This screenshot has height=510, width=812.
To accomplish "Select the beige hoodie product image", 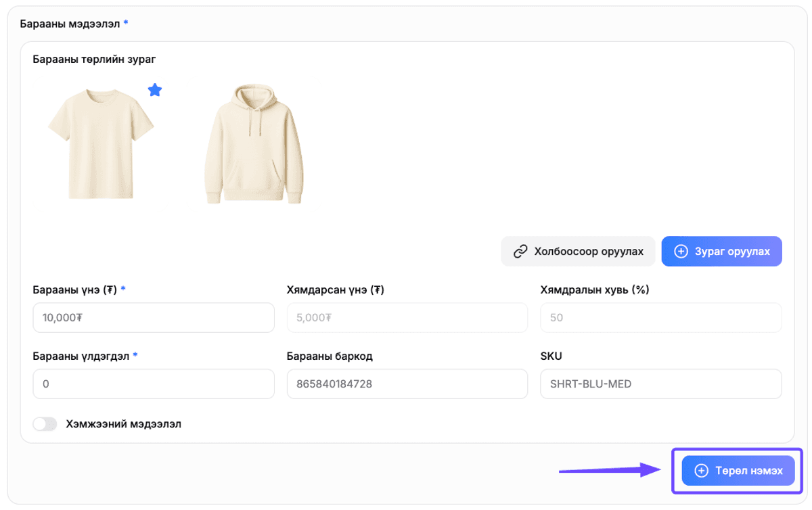I will pos(254,145).
